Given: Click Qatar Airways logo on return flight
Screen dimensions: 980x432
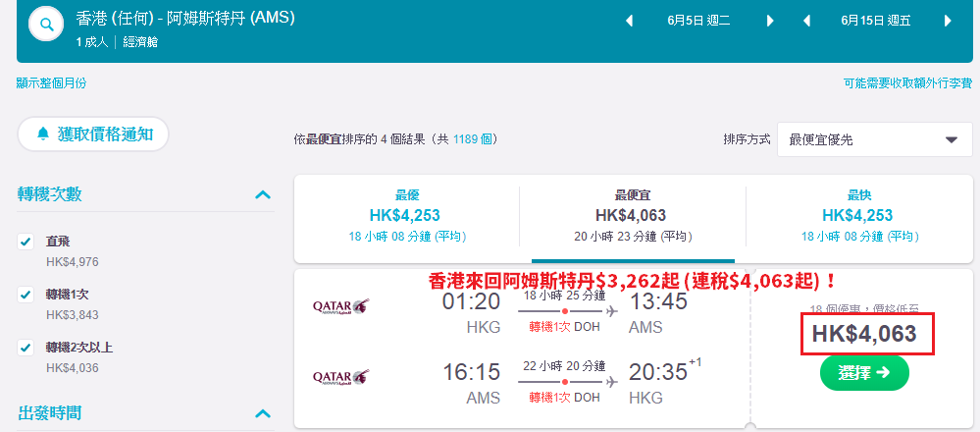Looking at the screenshot, I should point(341,377).
